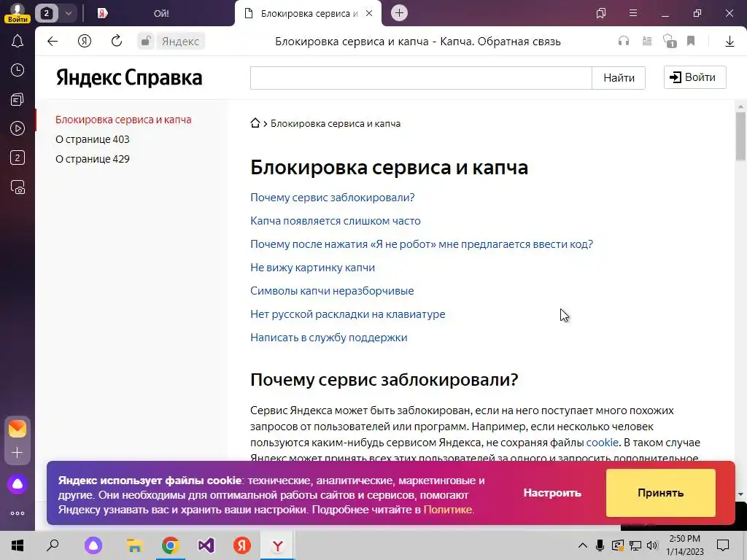Add a new sidebar app with plus
Image resolution: width=747 pixels, height=560 pixels.
(x=18, y=452)
